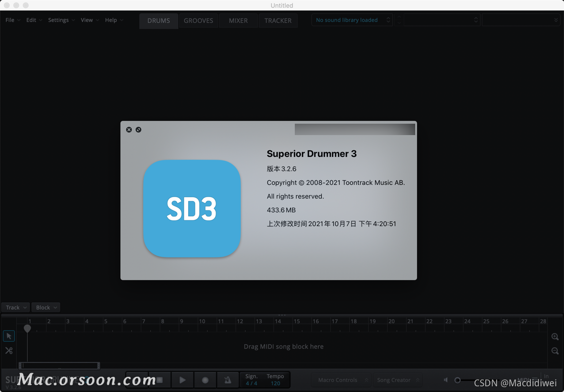Open the View menu
Image resolution: width=564 pixels, height=392 pixels.
point(90,20)
